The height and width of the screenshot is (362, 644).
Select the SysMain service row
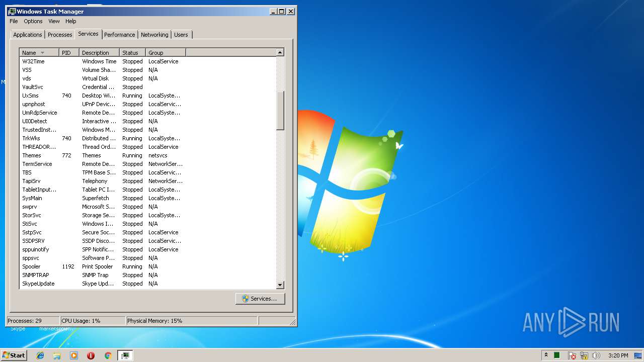(x=148, y=198)
